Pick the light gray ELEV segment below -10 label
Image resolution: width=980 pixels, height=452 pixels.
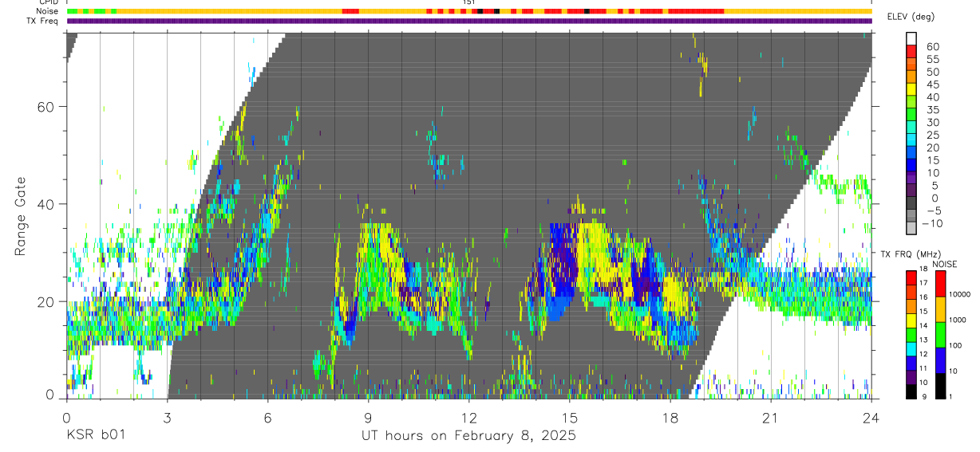tap(911, 227)
